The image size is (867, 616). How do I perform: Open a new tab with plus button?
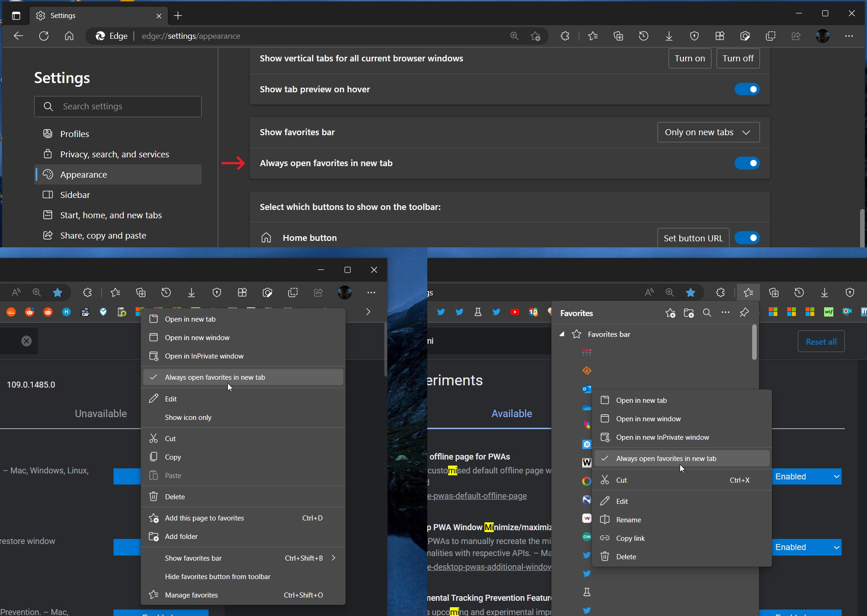click(178, 16)
